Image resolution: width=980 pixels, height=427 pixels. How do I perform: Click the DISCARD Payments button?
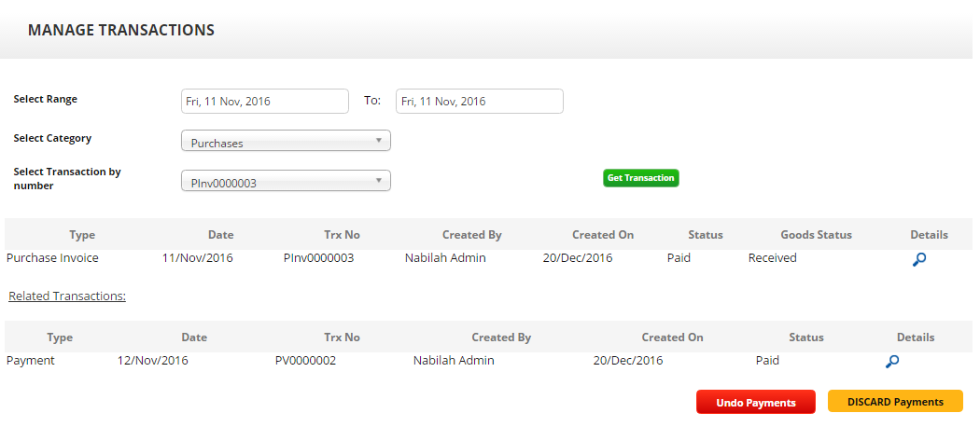894,402
